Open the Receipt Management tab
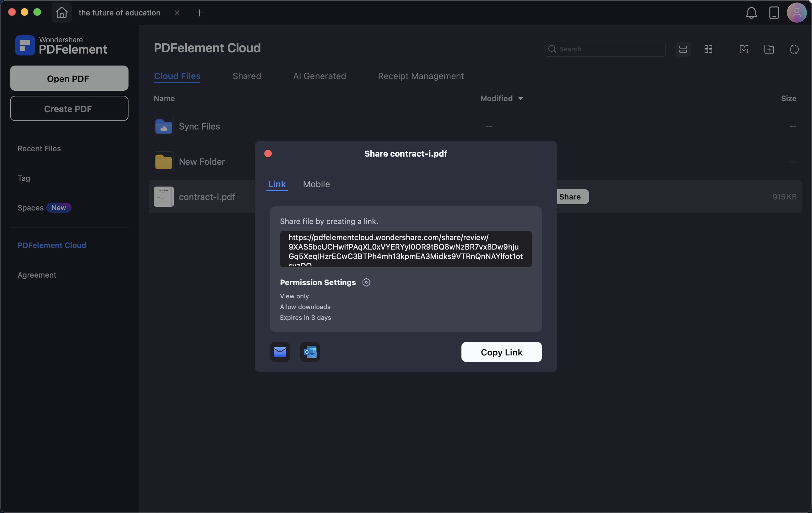Viewport: 812px width, 513px height. click(x=420, y=76)
